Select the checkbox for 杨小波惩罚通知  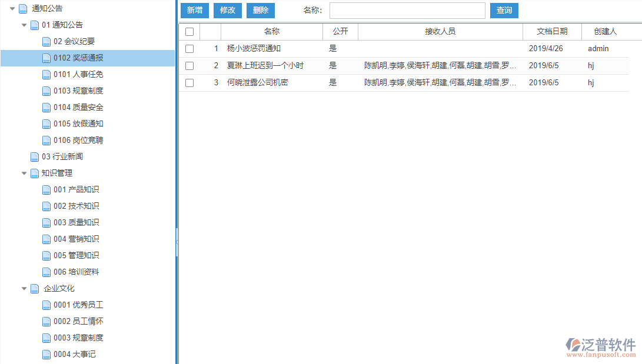click(x=189, y=48)
